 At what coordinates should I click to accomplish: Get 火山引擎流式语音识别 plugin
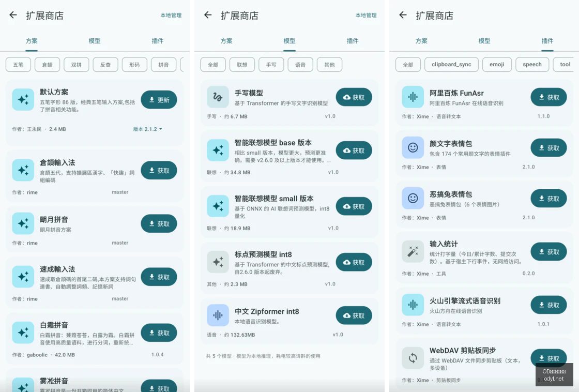tap(548, 305)
